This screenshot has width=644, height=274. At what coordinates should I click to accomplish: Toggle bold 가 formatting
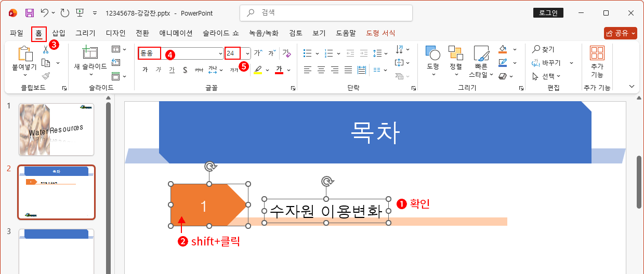click(145, 70)
